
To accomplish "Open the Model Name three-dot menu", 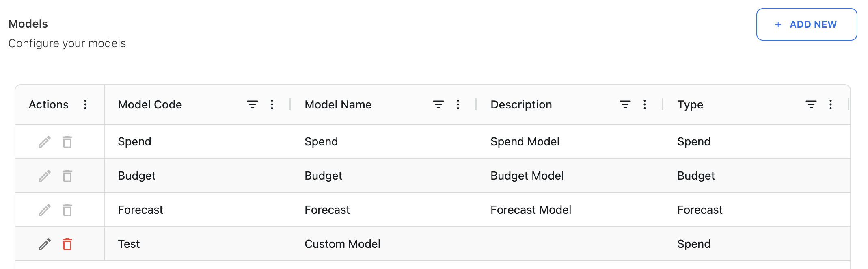I will tap(458, 104).
